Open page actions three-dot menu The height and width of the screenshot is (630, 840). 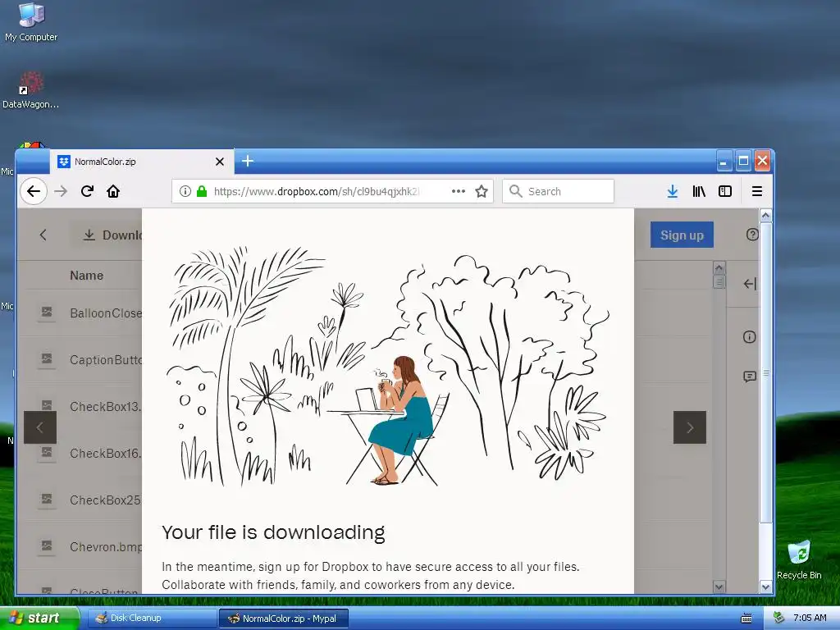(x=458, y=191)
